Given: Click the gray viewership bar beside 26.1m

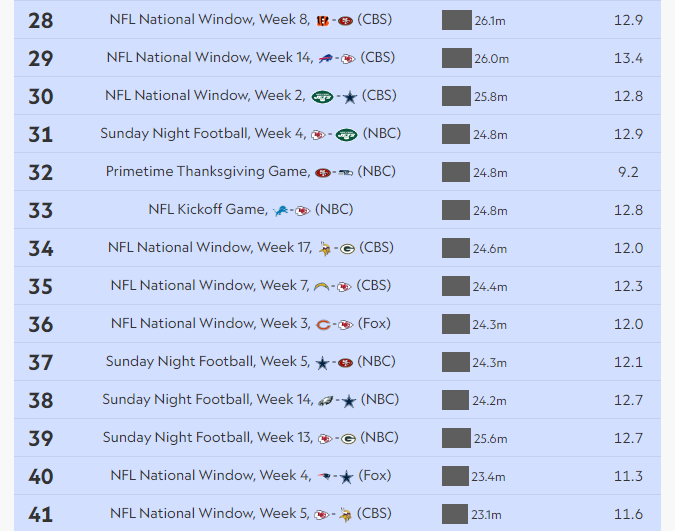Looking at the screenshot, I should point(456,20).
